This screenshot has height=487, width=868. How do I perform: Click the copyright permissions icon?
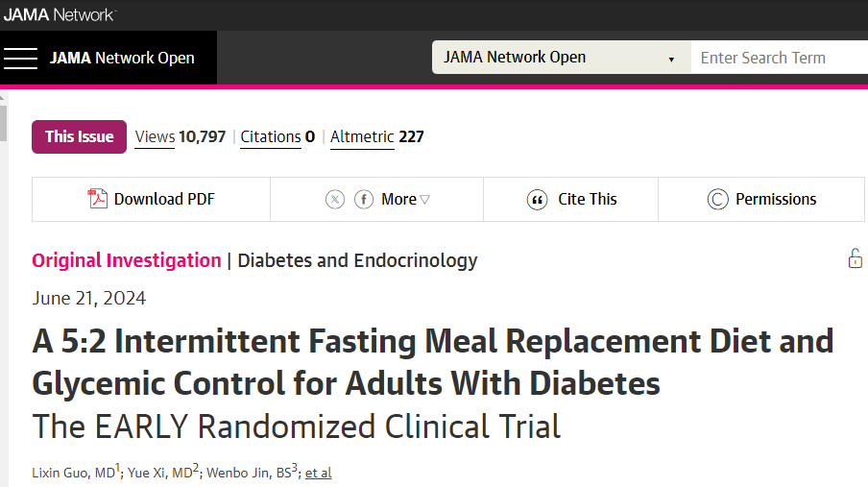pos(717,200)
